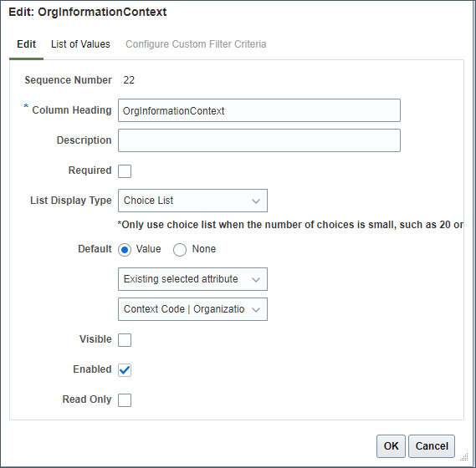Screen dimensions: 476x468
Task: Click into the Column Heading text field
Action: click(259, 110)
